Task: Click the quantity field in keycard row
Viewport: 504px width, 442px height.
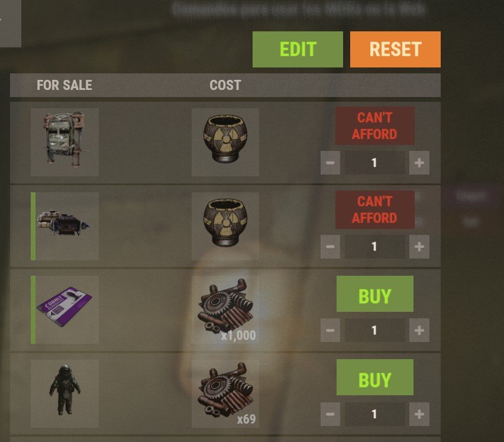Action: click(x=375, y=330)
